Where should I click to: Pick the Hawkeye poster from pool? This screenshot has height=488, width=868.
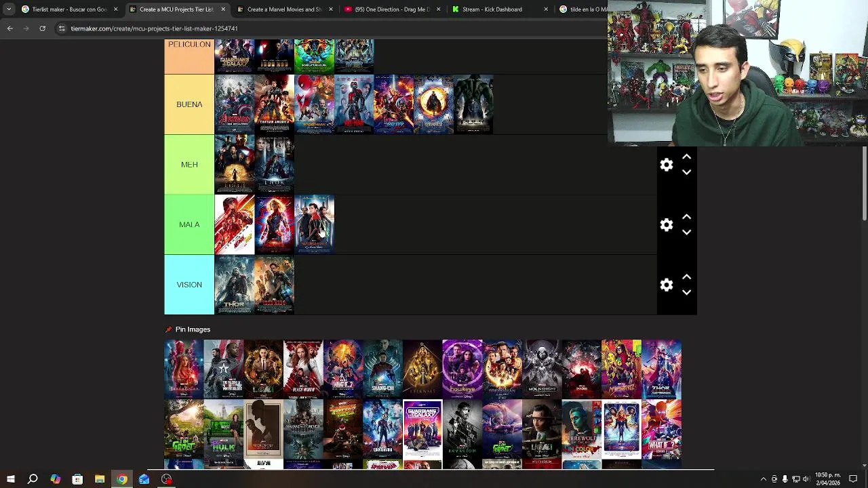point(462,369)
